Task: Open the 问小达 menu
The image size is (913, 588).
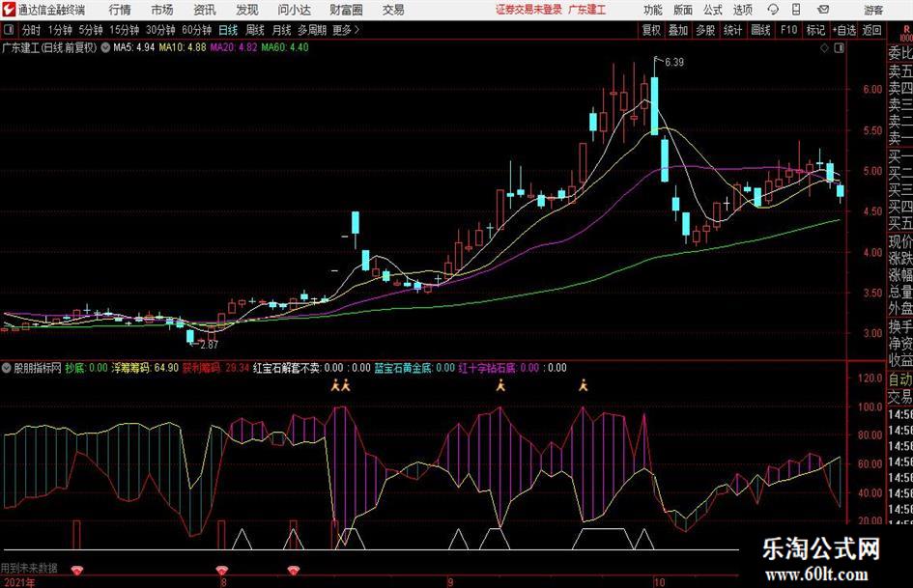Action: [294, 10]
